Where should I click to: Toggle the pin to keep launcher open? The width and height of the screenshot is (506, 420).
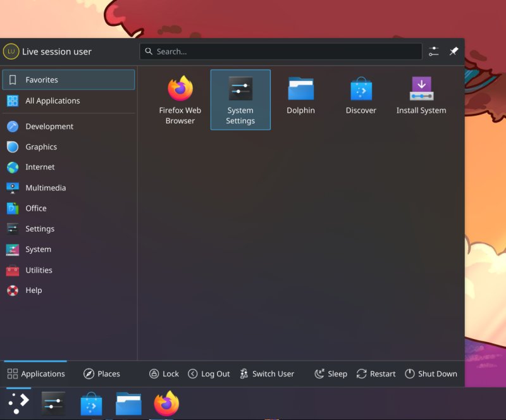point(453,51)
